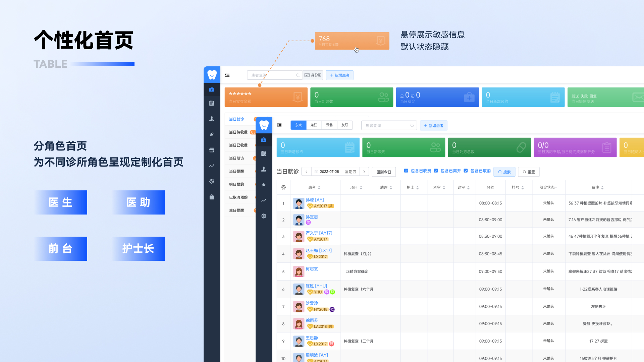Click the front window tooth logo
The height and width of the screenshot is (362, 644).
[264, 125]
